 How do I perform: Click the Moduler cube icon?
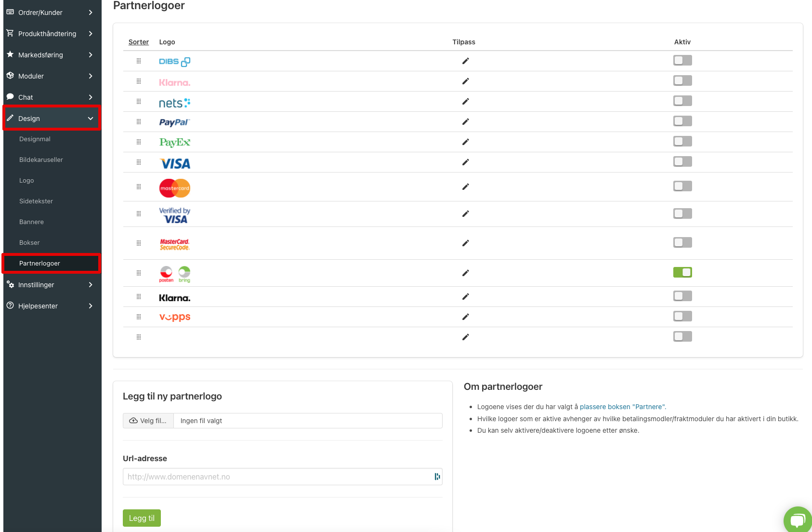10,76
